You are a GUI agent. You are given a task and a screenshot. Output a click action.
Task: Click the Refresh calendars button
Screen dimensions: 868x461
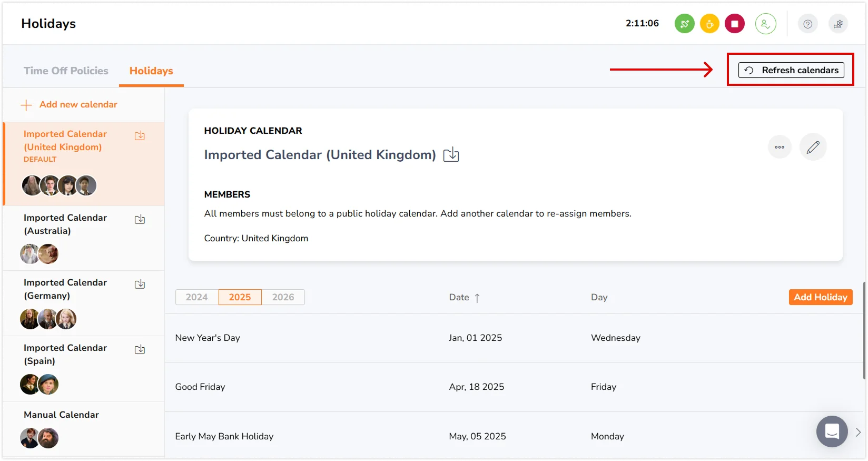coord(791,70)
